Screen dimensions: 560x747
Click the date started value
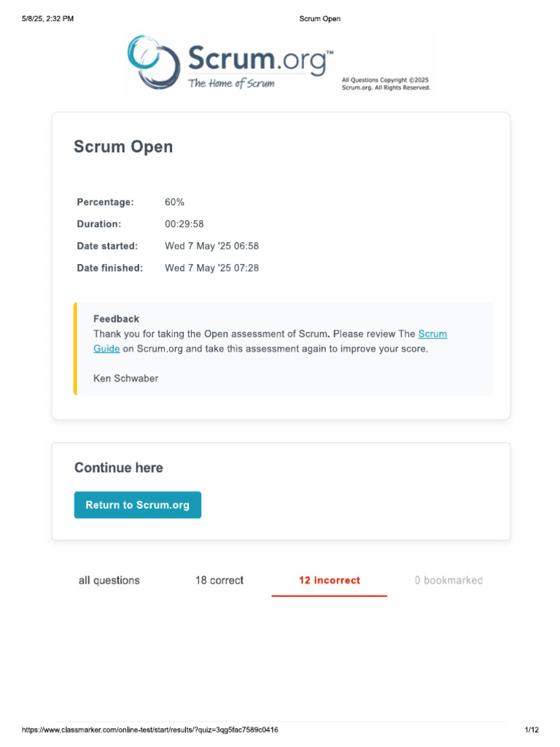coord(211,246)
